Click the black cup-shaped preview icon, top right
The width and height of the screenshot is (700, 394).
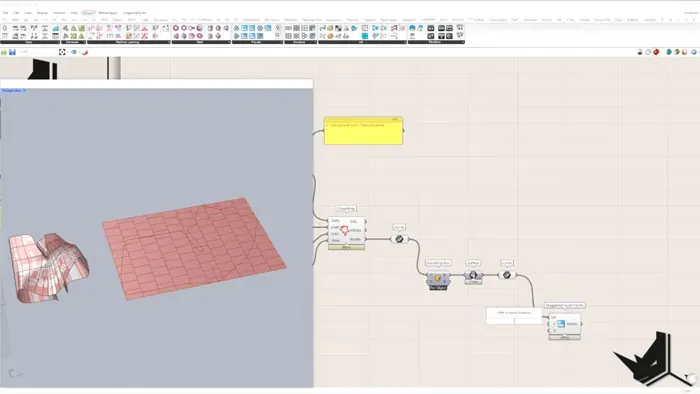tap(640, 52)
